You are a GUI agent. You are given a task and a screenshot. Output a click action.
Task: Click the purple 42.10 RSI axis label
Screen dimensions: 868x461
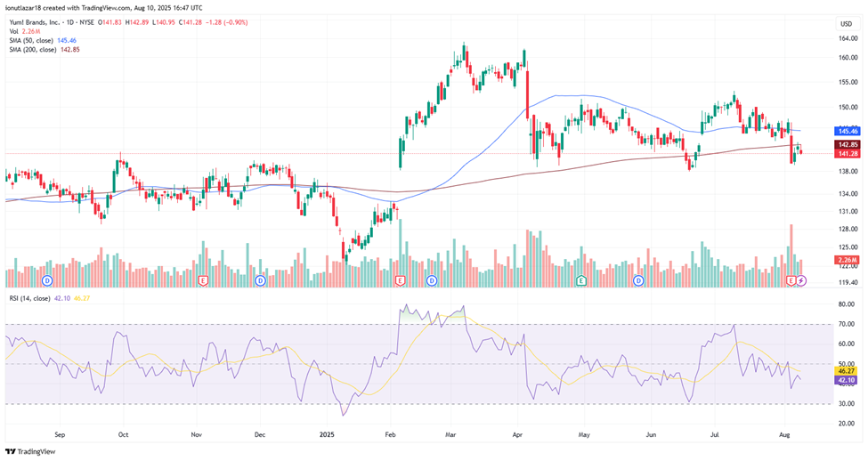(846, 380)
